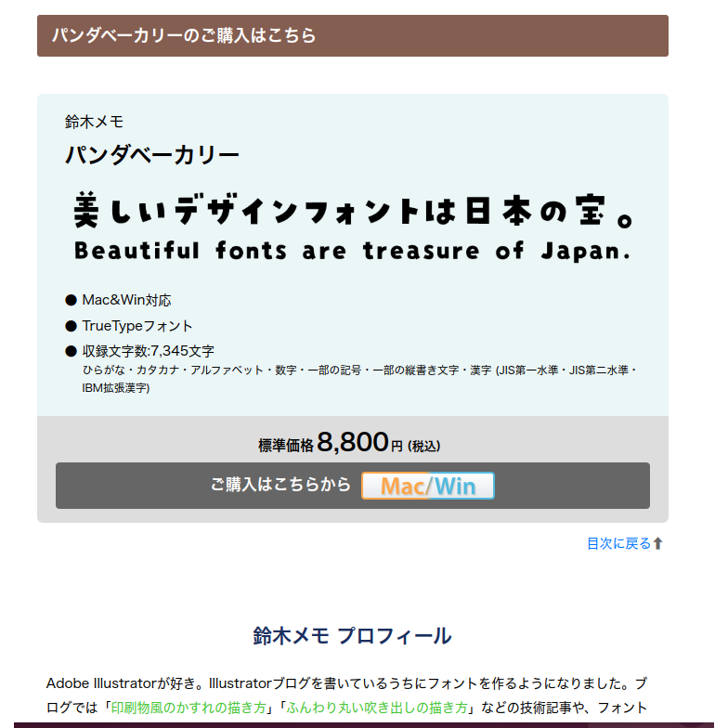Click the 鈴木メモ author label in product card
Screen dimensions: 728x728
(94, 122)
